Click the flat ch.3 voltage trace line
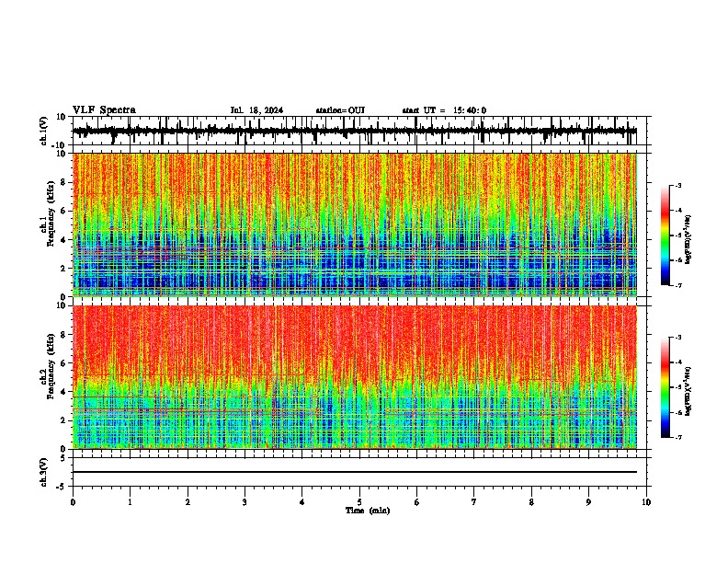This screenshot has height=563, width=728. (355, 472)
